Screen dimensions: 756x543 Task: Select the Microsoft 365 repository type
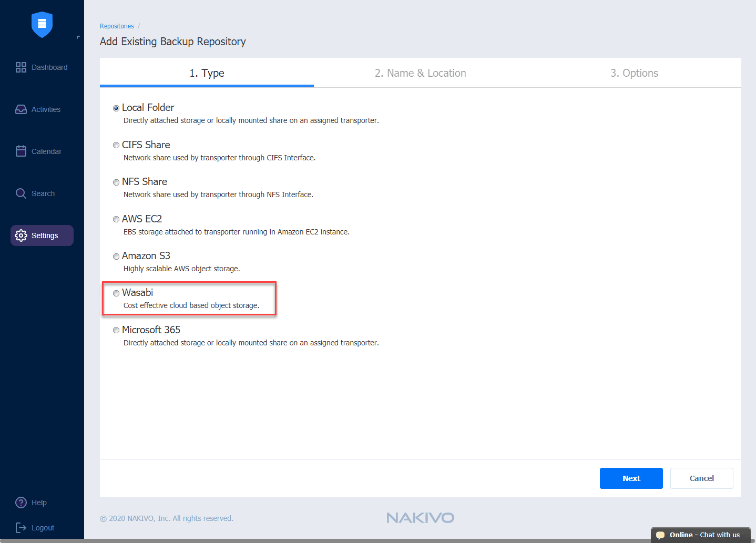[x=116, y=330]
